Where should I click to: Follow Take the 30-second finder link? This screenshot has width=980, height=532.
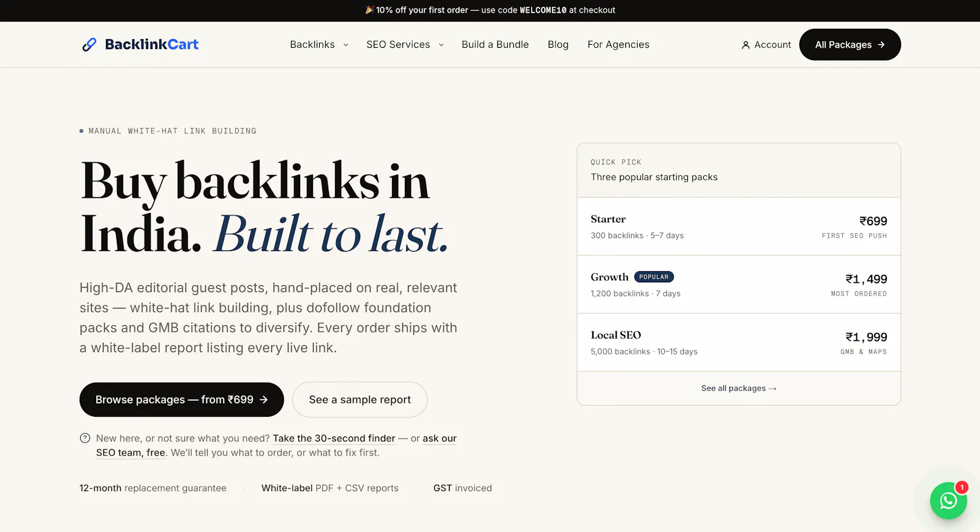[x=334, y=438]
